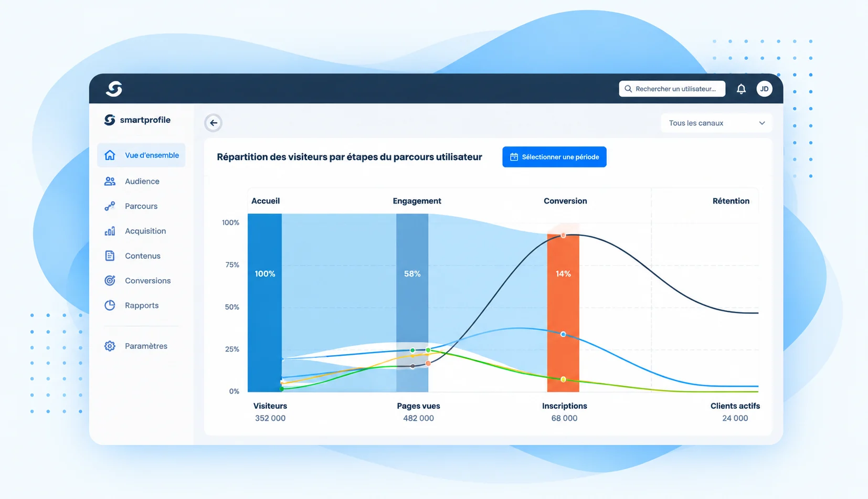Click the smartprofile sidebar logo
The image size is (868, 499).
[137, 120]
